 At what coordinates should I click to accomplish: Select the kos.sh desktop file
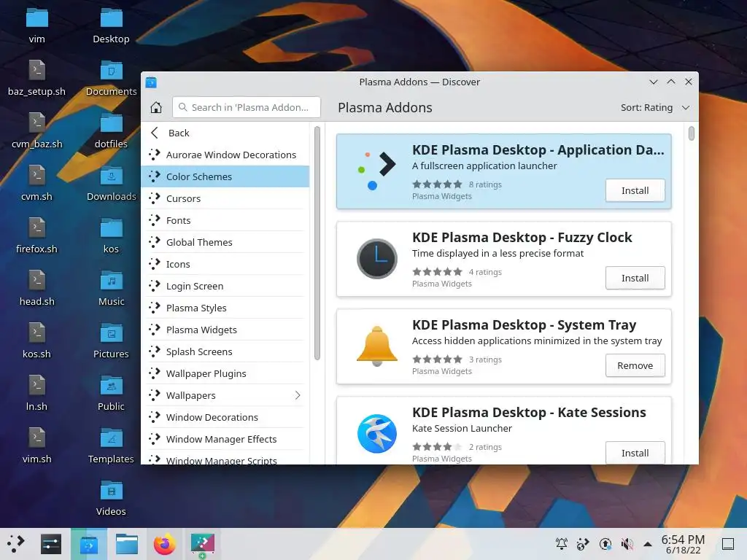click(x=36, y=340)
